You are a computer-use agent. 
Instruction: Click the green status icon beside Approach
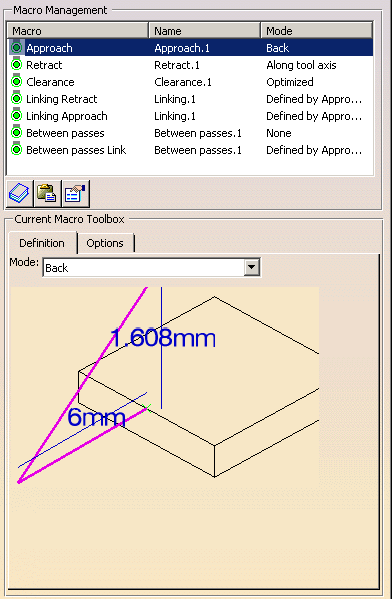click(16, 47)
